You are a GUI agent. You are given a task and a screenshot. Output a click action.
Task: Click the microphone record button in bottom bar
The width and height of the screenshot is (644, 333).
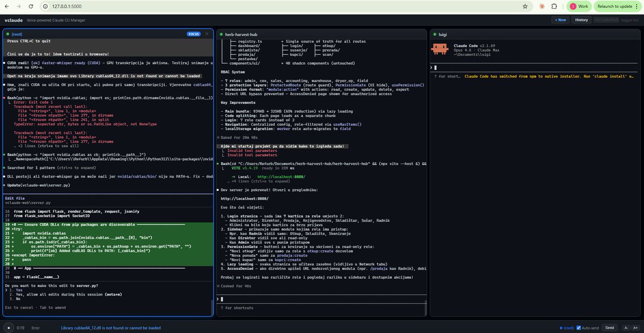pos(8,327)
